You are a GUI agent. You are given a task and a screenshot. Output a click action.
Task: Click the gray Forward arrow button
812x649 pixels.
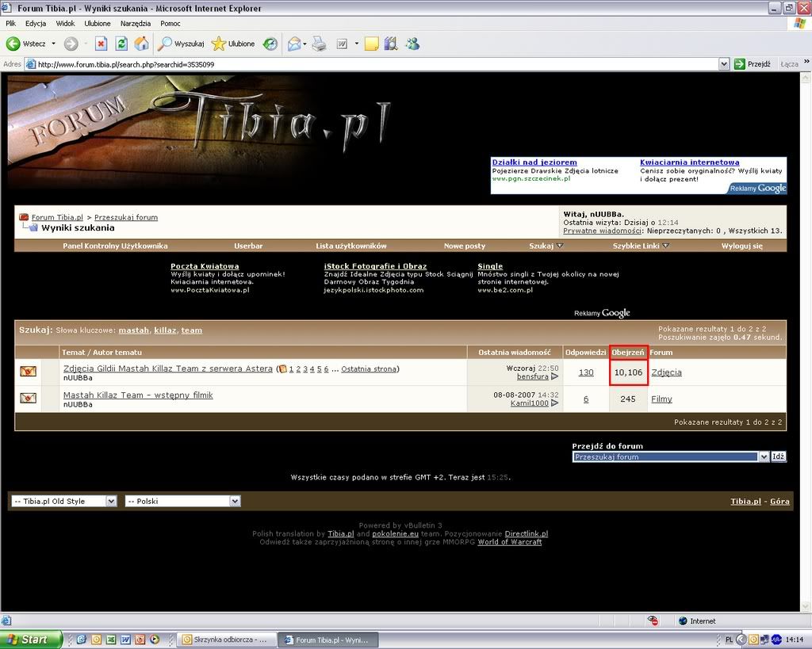click(71, 44)
